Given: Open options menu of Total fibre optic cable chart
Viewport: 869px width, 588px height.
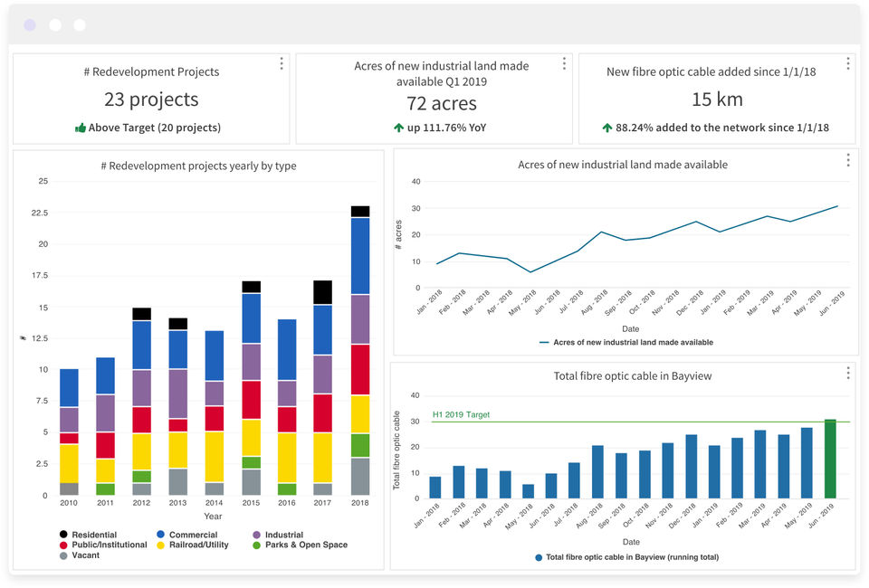Looking at the screenshot, I should (848, 374).
